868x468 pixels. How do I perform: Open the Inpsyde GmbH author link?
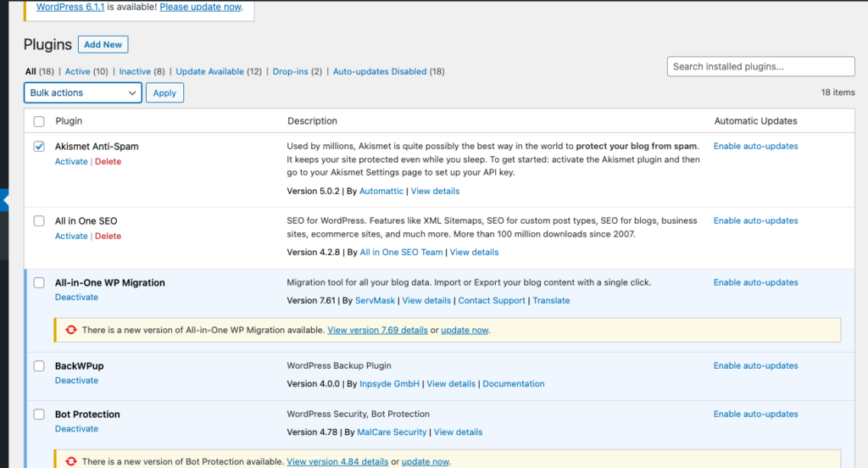(x=389, y=384)
